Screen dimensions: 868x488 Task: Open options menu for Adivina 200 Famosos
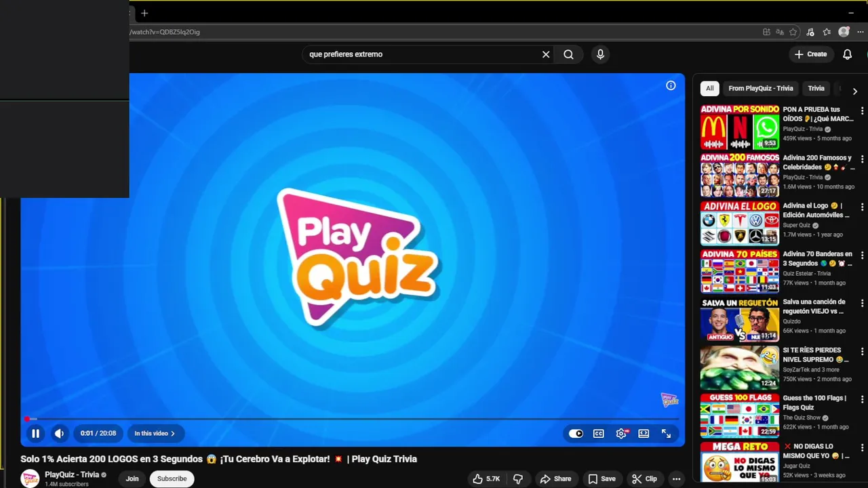point(862,159)
